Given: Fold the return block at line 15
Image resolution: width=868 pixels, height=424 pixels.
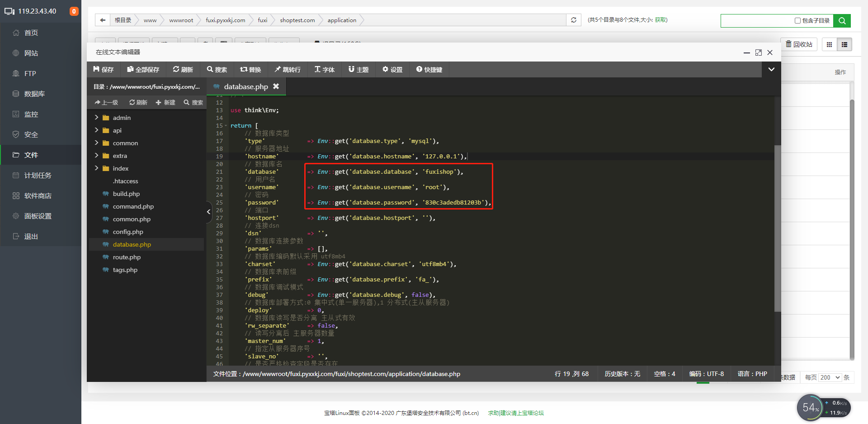Looking at the screenshot, I should pos(226,125).
